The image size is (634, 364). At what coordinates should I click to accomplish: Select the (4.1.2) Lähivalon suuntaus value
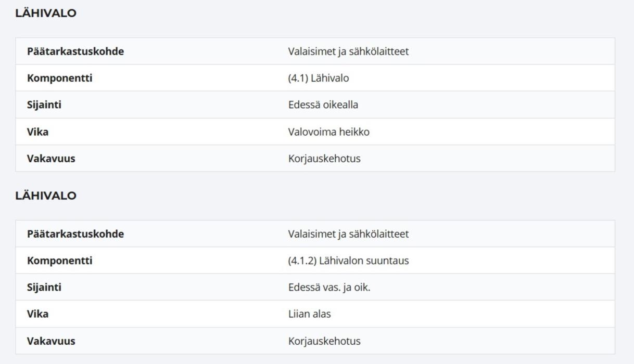348,261
